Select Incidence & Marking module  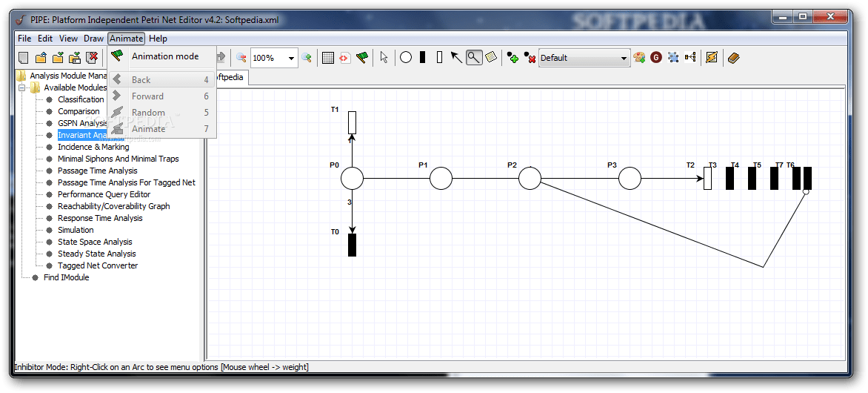pyautogui.click(x=93, y=147)
